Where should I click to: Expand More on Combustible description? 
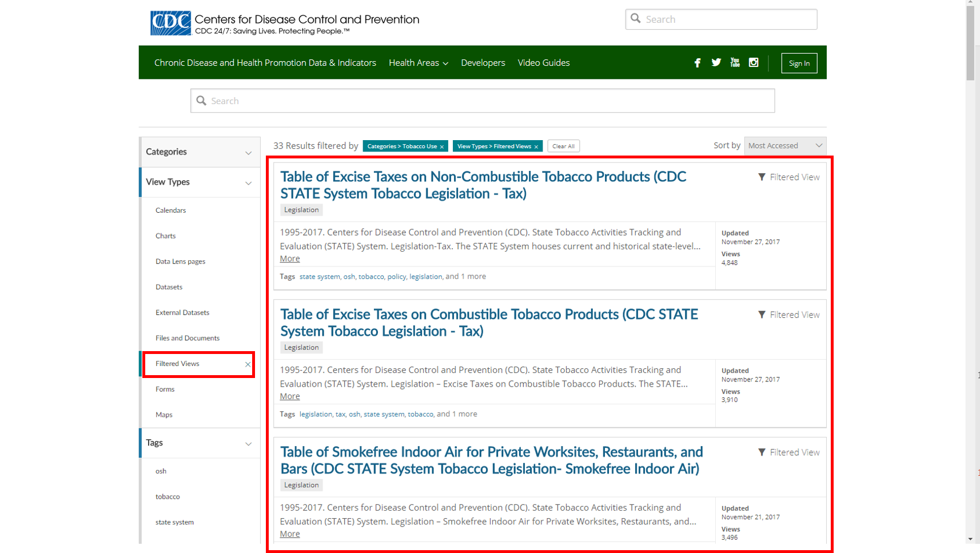click(x=290, y=396)
